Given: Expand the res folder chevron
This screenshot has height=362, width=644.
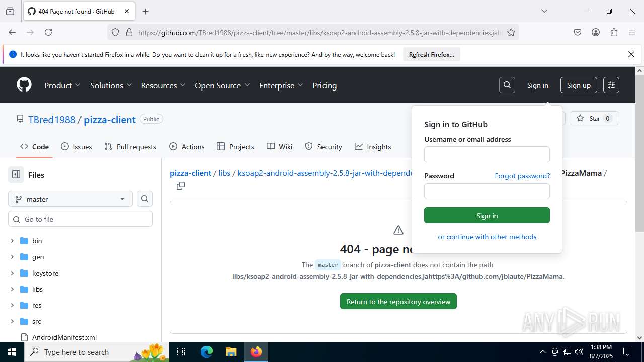Looking at the screenshot, I should (12, 305).
